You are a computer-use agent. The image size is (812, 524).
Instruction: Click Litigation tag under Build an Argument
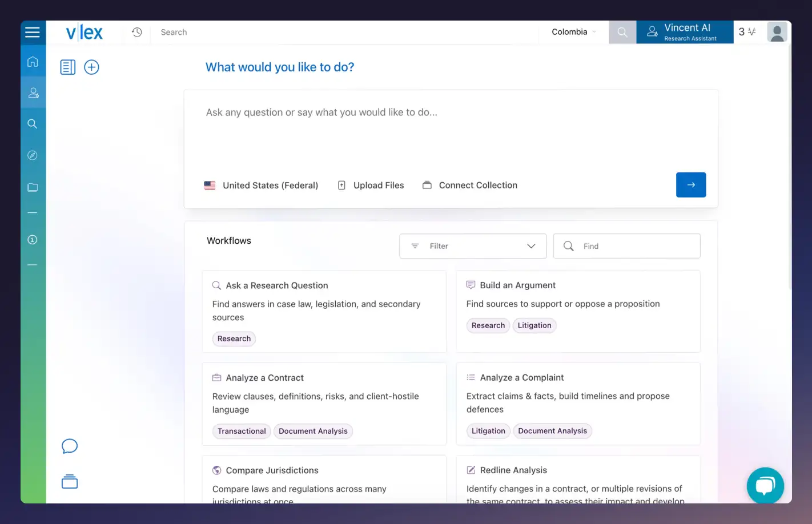tap(534, 325)
